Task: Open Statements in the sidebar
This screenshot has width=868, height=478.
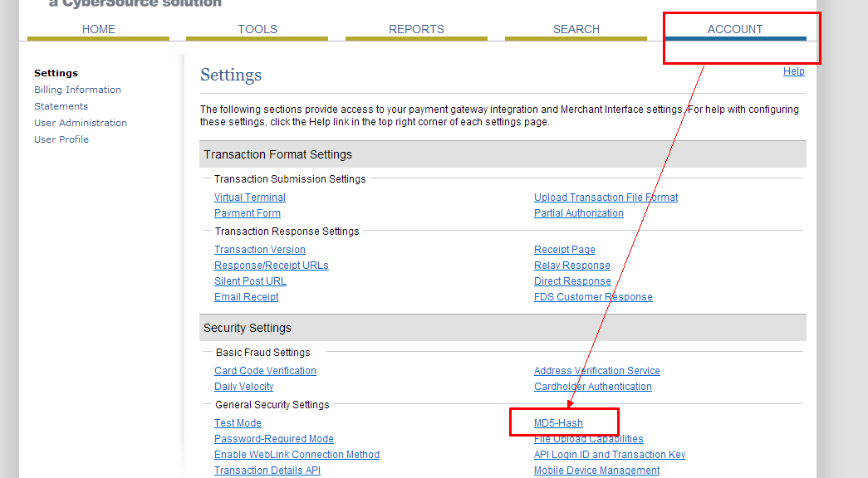Action: tap(61, 106)
